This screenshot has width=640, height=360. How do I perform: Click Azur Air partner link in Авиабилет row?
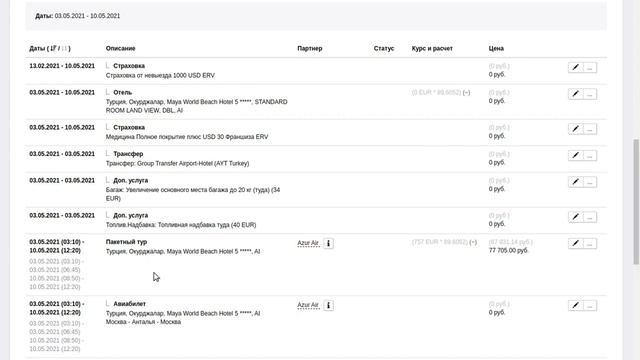point(308,305)
